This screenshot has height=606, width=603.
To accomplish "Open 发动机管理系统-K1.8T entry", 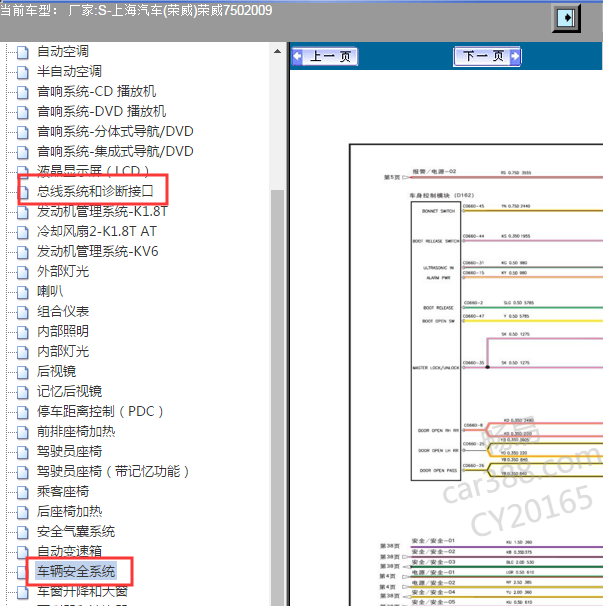I will (102, 211).
